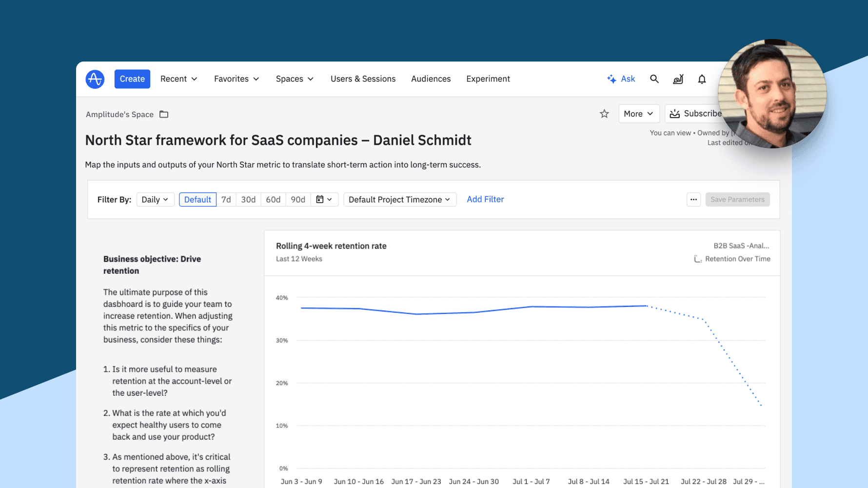This screenshot has width=868, height=488.
Task: Click the Ask AI sparkle button
Action: pyautogui.click(x=621, y=79)
